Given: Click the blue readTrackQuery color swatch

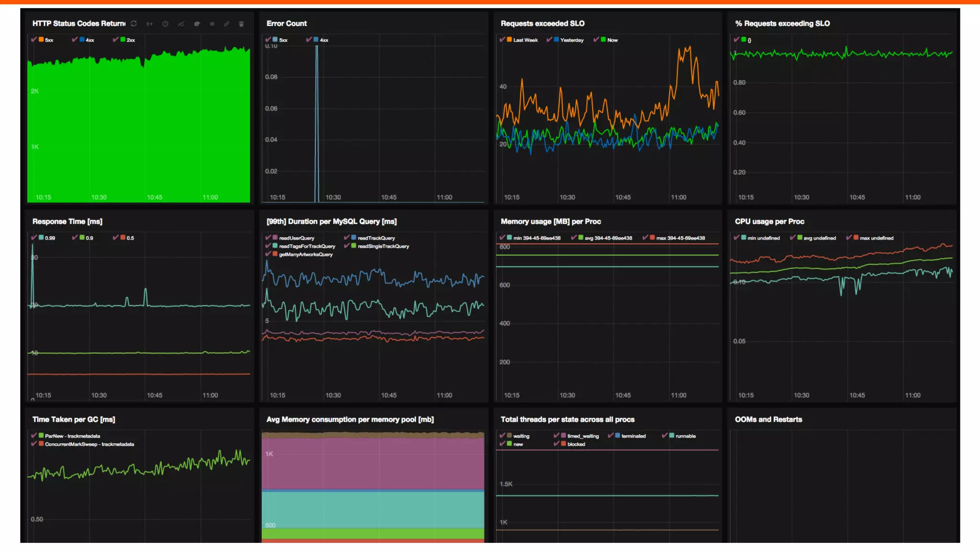Looking at the screenshot, I should (x=354, y=238).
